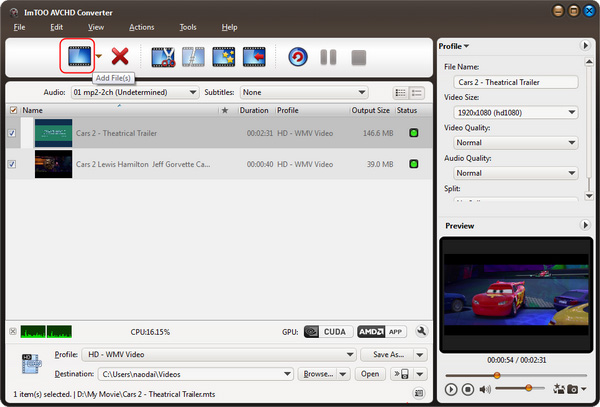Click the Open destination button

point(370,374)
